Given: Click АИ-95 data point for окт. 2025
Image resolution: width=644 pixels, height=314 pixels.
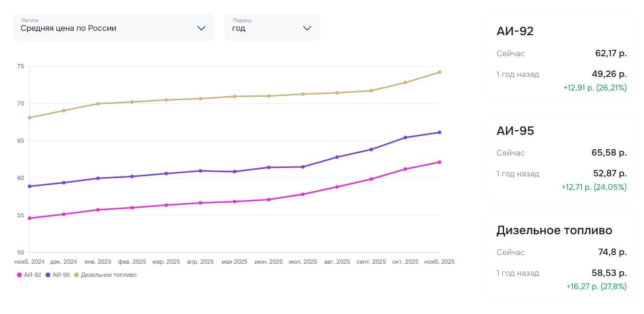Looking at the screenshot, I should click(405, 137).
